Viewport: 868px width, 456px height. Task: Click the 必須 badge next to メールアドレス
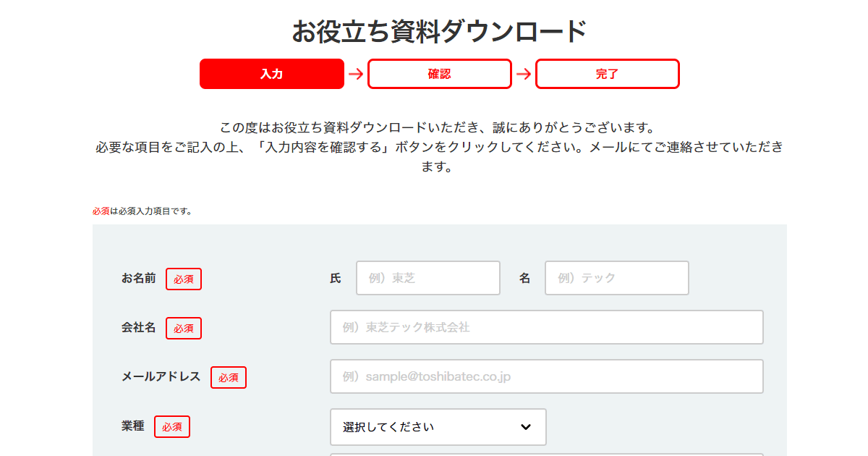[228, 377]
